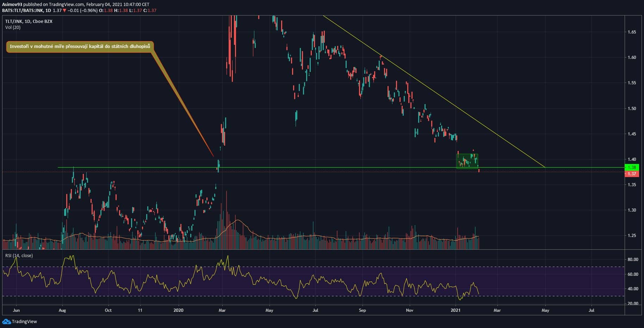Screen dimensions: 644x328
Task: Click the 2020 label on time axis
Action: tap(179, 310)
